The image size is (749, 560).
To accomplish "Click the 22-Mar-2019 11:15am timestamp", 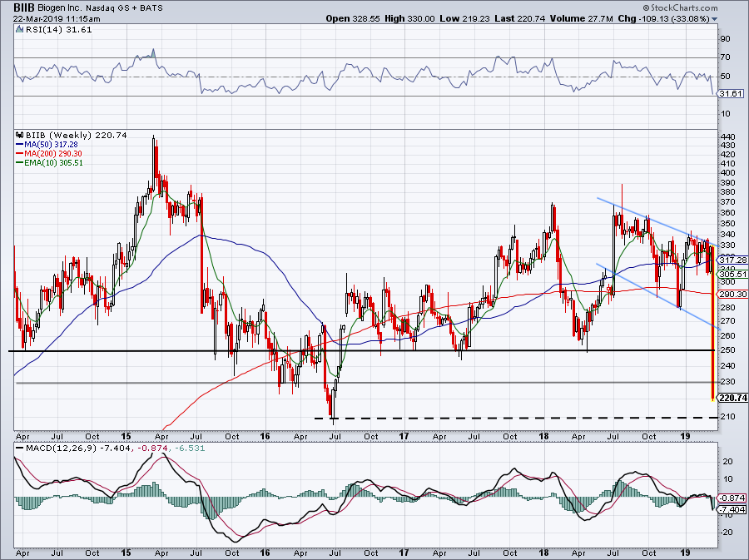I will tap(57, 18).
